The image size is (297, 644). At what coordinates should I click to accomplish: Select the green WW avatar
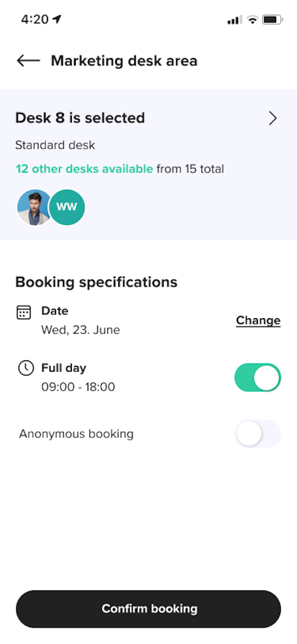coord(67,207)
